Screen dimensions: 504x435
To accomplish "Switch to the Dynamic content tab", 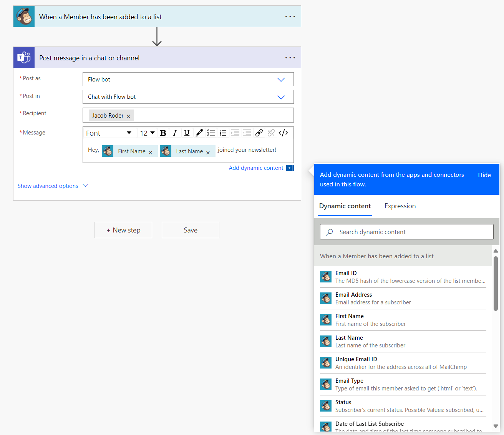I will pos(345,206).
